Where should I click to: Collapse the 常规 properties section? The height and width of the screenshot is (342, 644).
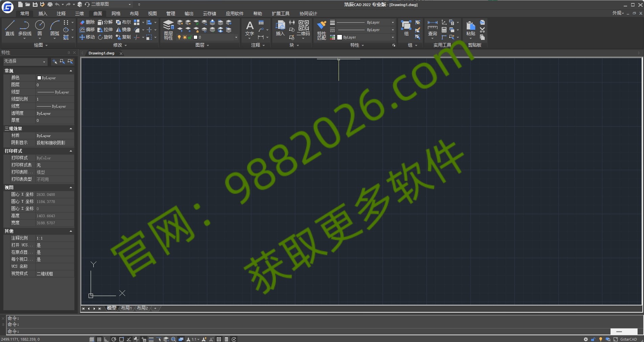[x=71, y=71]
